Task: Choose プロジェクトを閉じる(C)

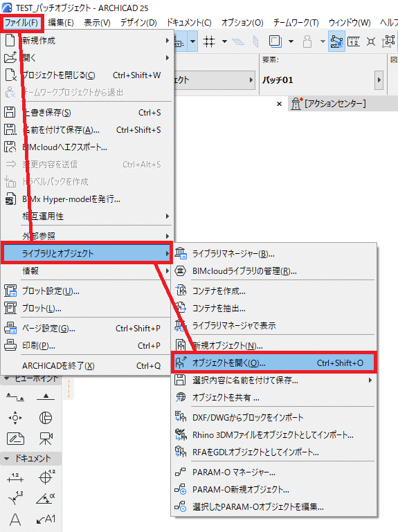Action: [x=87, y=75]
